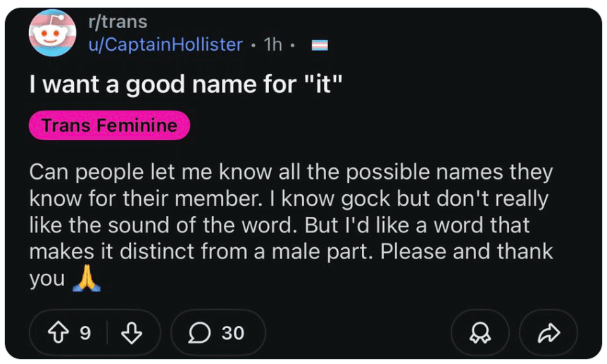607x364 pixels.
Task: Downvote the post with the down arrow
Action: click(132, 333)
